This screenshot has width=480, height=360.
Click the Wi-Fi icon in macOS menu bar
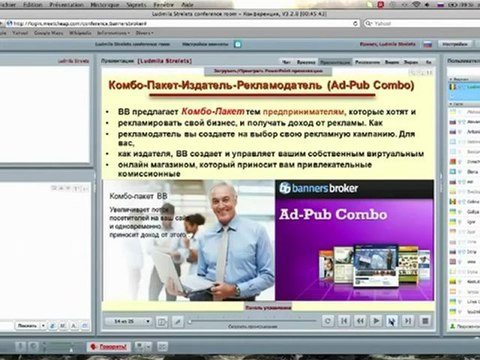(x=416, y=5)
